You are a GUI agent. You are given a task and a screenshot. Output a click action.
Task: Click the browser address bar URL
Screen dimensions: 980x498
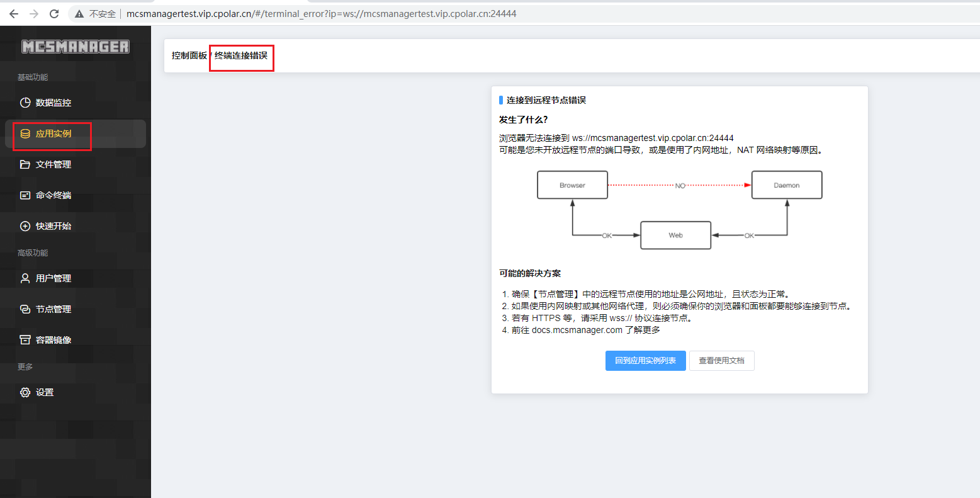pos(321,13)
